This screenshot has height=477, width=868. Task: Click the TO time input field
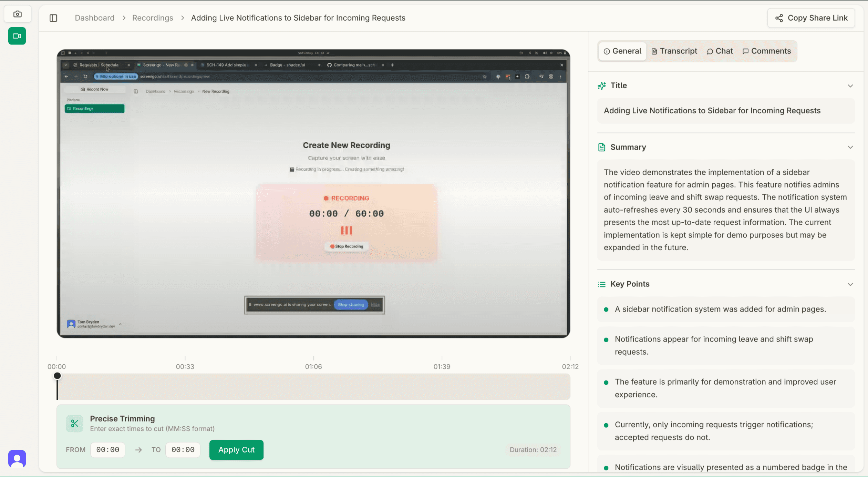click(183, 450)
